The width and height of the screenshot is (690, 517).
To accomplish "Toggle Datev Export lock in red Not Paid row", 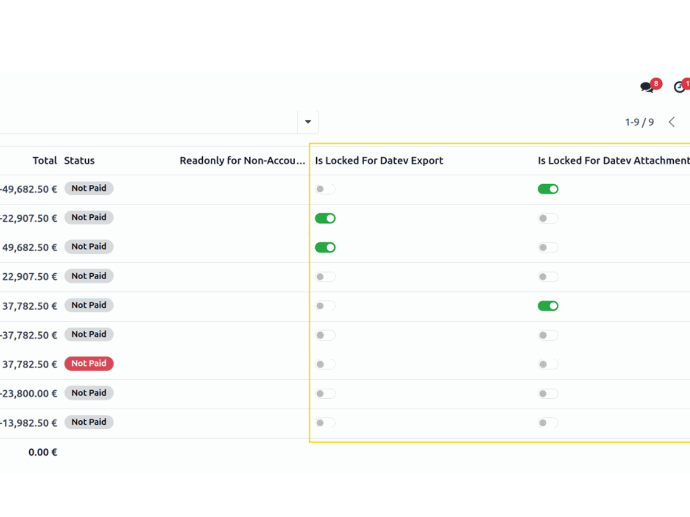I will (325, 364).
